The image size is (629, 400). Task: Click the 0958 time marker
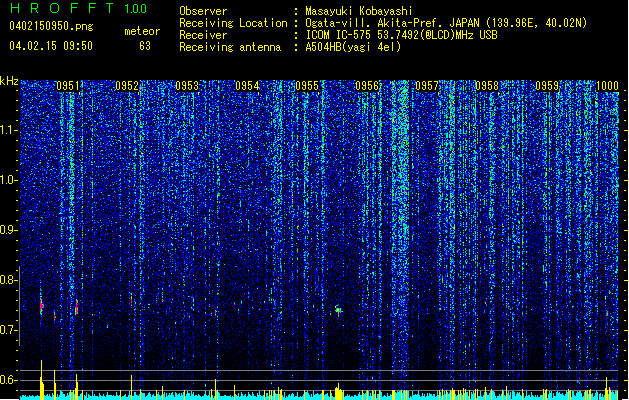click(x=487, y=86)
